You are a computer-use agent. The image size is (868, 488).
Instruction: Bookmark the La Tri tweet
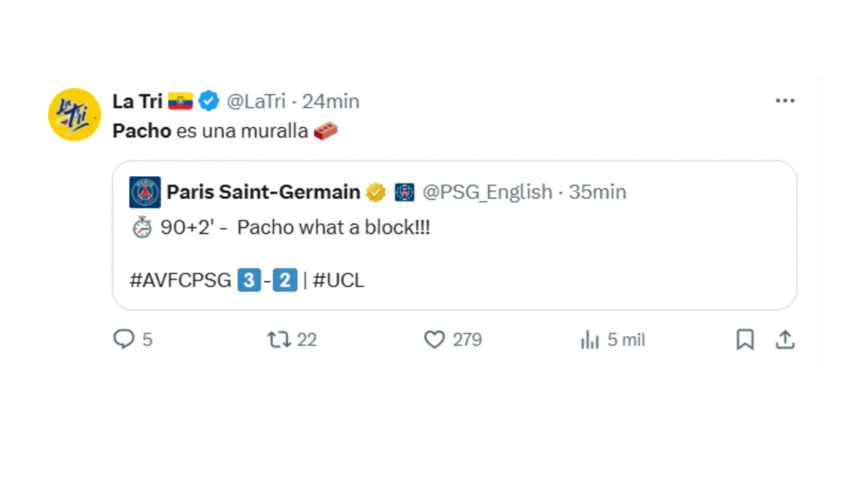coord(744,340)
